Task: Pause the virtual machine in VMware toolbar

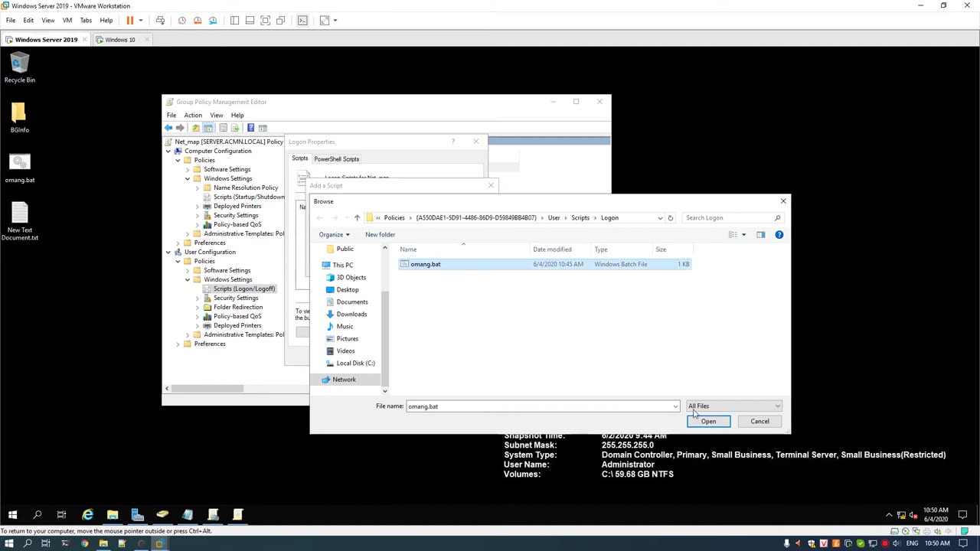Action: [129, 20]
